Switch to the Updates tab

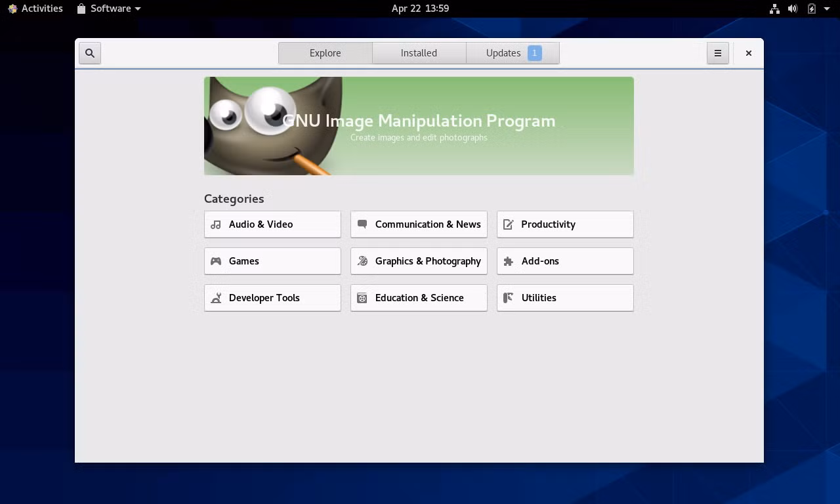(513, 53)
